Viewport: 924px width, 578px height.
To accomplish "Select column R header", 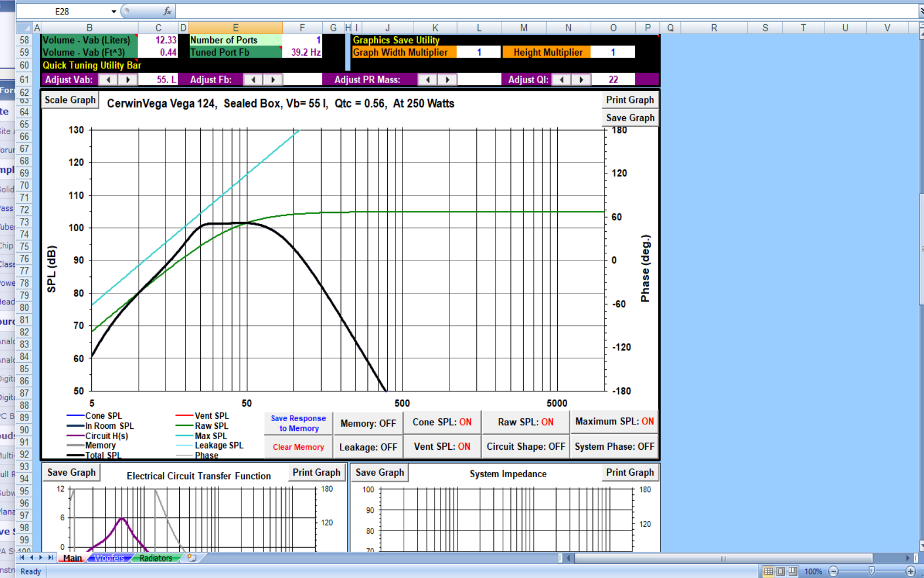I will (714, 28).
